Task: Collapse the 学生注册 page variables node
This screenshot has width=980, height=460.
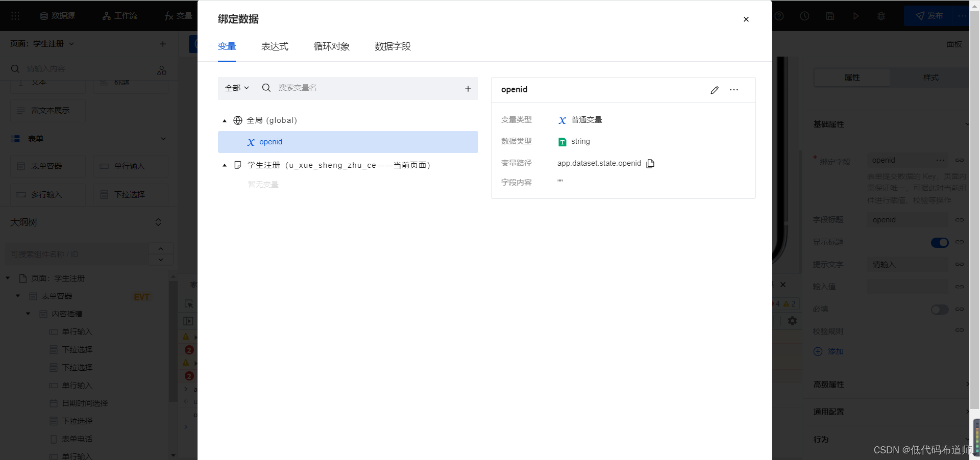Action: 225,165
